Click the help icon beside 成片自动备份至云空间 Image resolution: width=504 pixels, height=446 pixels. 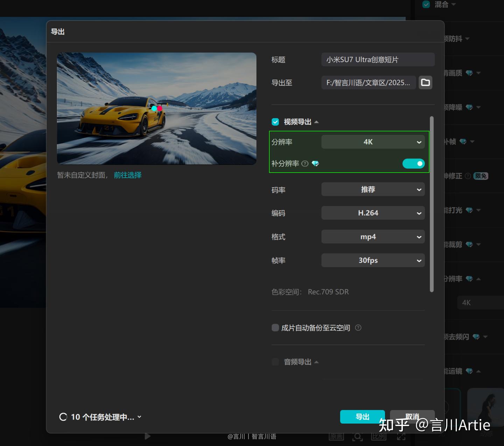point(358,328)
